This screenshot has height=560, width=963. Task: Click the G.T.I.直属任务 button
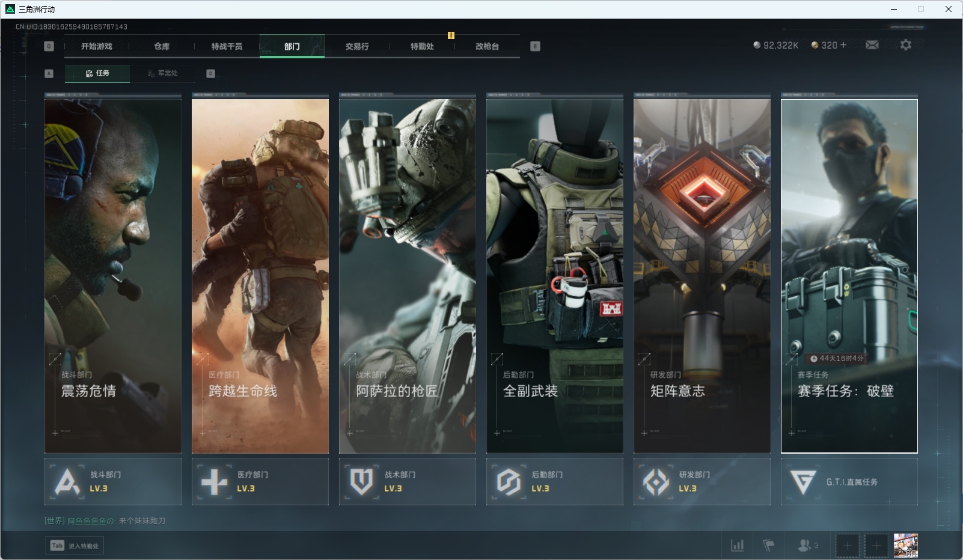pos(849,482)
